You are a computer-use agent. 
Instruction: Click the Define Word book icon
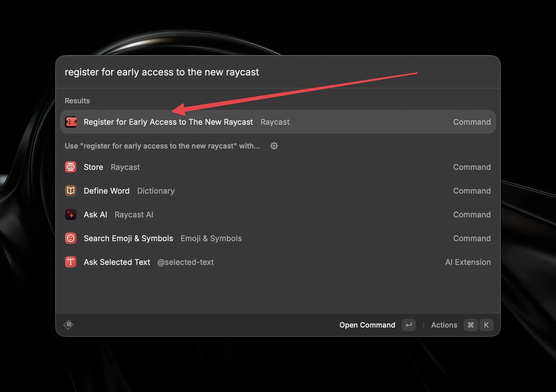click(70, 191)
